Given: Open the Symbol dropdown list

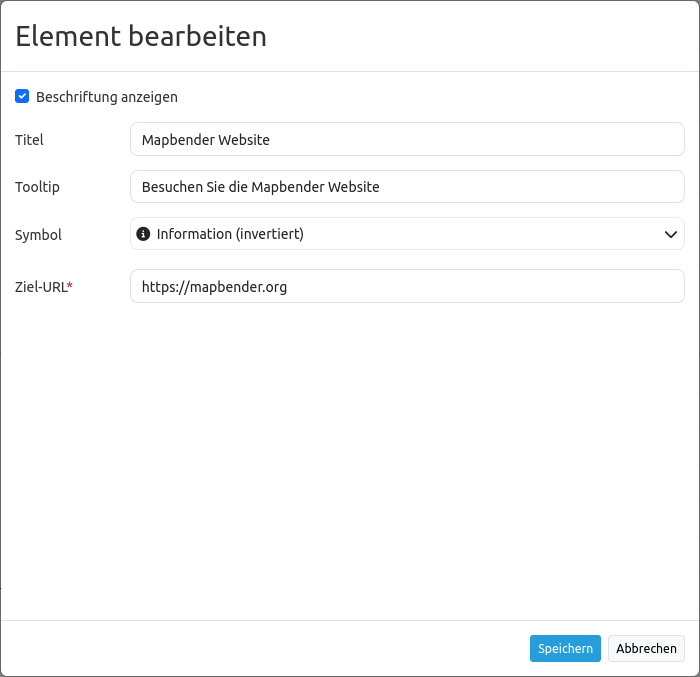Looking at the screenshot, I should pyautogui.click(x=407, y=234).
